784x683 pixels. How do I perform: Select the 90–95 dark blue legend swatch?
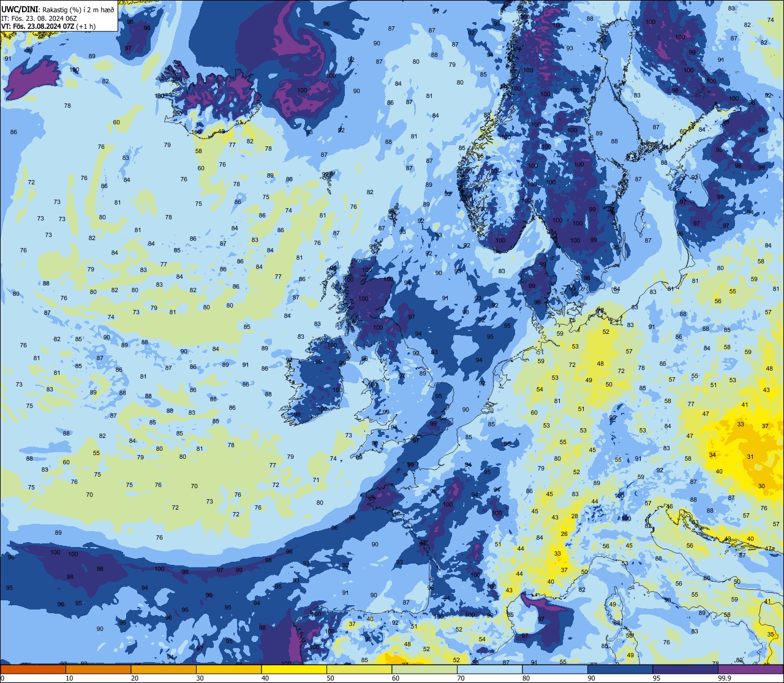(x=620, y=669)
